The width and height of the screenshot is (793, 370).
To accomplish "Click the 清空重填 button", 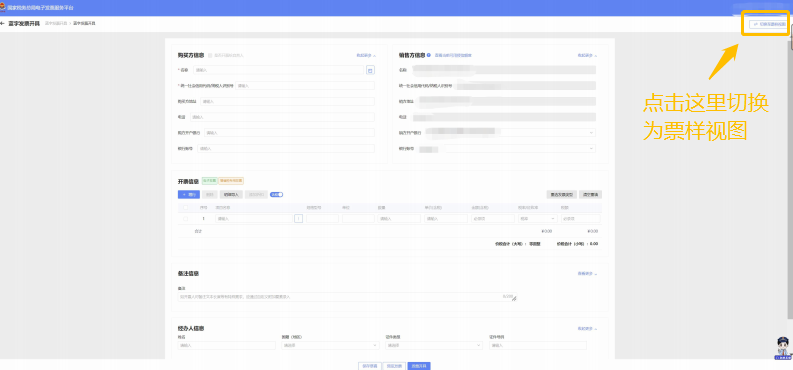I will 590,194.
